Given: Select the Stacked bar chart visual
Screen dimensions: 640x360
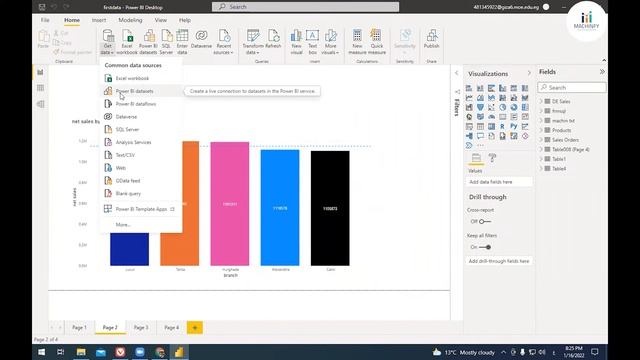Looking at the screenshot, I should 469,88.
